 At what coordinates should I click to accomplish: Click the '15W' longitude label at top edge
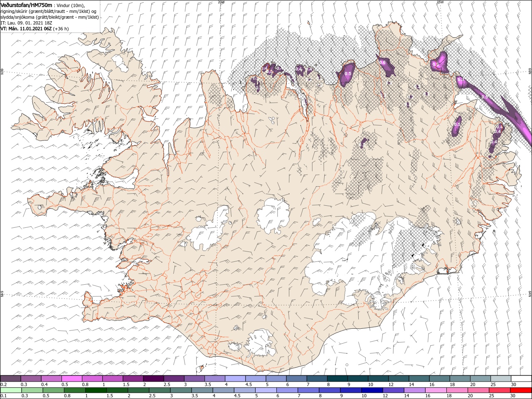coord(440,2)
